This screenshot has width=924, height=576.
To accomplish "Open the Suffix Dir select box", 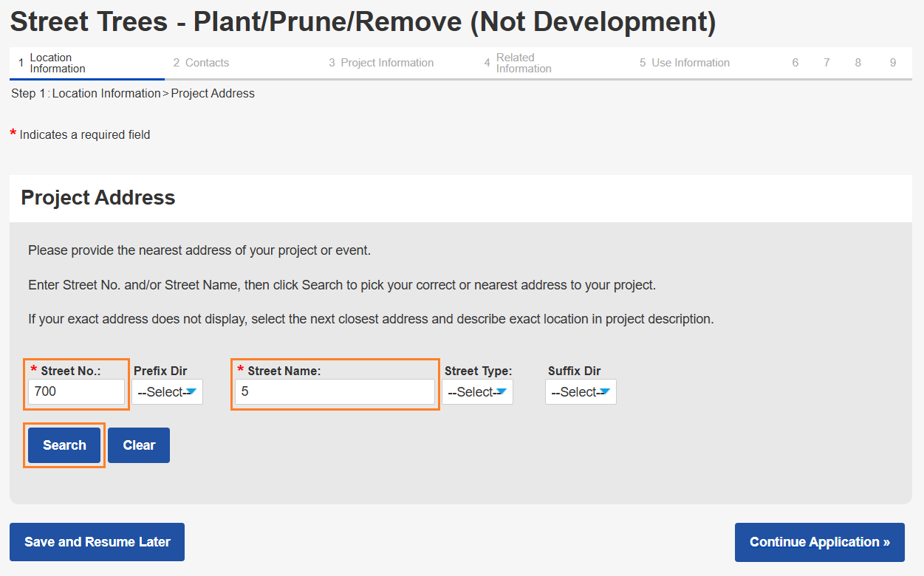I will coord(581,392).
